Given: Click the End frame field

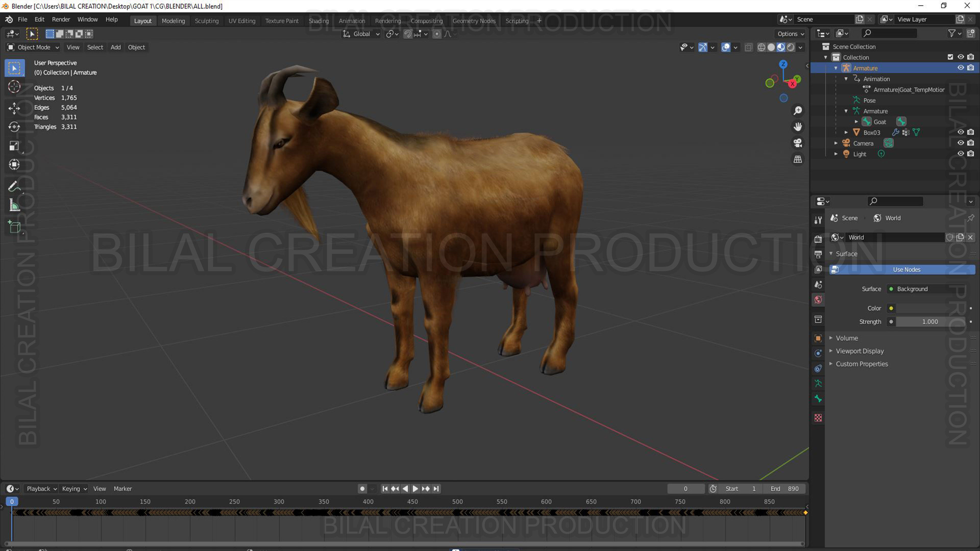Looking at the screenshot, I should 784,489.
